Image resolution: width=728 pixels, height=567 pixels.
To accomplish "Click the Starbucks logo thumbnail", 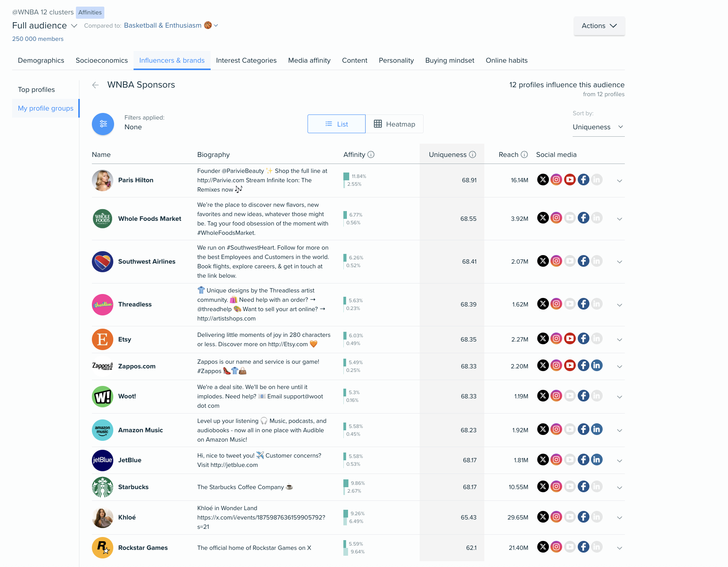I will click(x=102, y=487).
